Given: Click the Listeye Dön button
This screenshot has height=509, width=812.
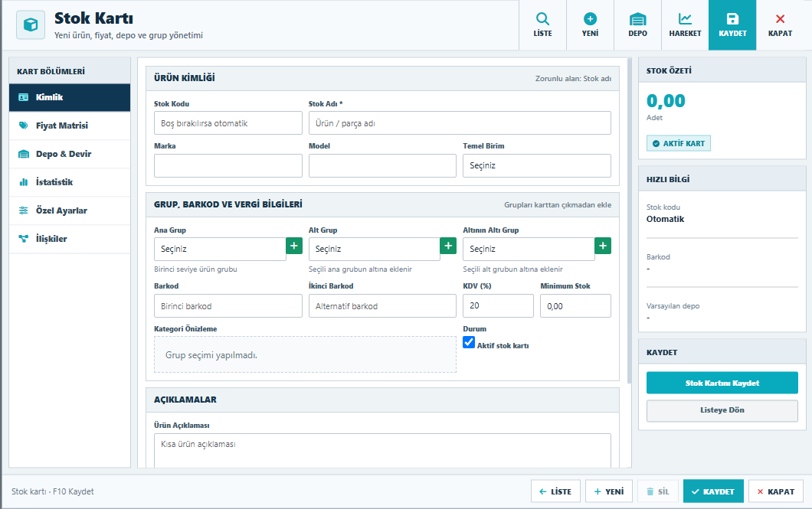Looking at the screenshot, I should coord(722,410).
